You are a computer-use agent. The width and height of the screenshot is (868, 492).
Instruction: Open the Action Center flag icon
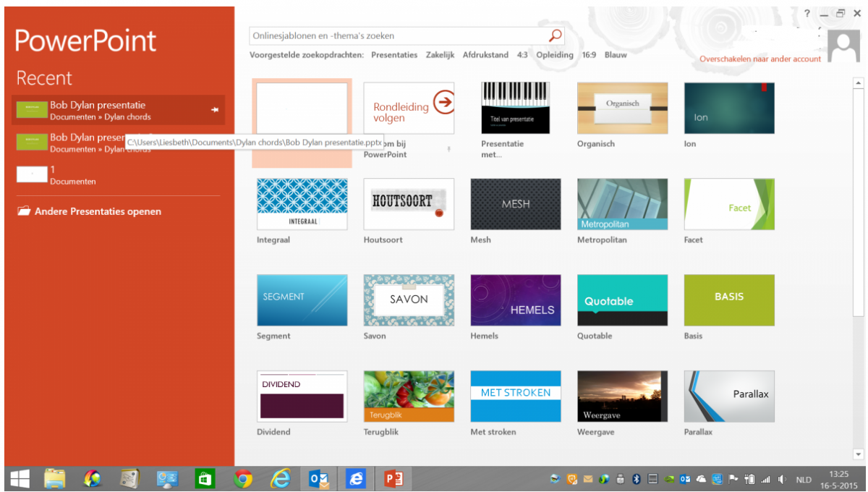[733, 479]
